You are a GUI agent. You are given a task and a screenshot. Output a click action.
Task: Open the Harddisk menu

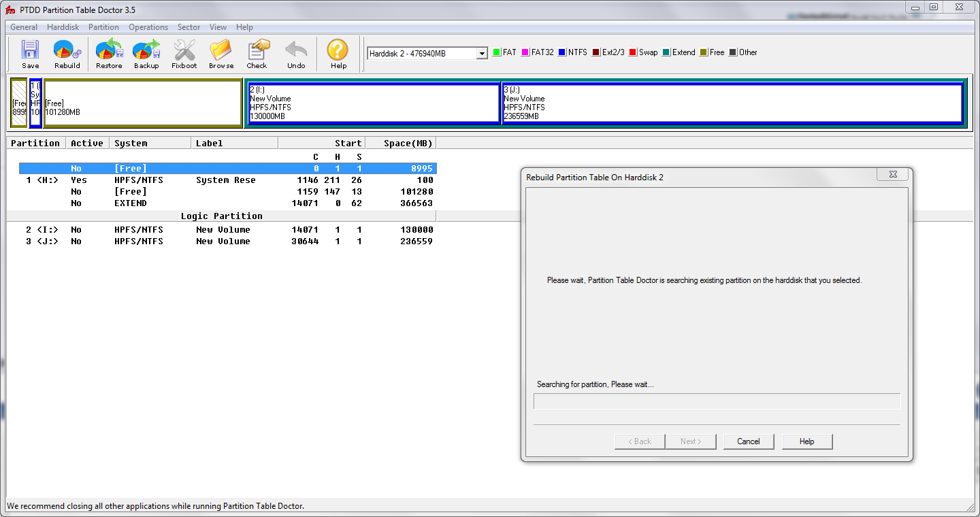click(63, 27)
